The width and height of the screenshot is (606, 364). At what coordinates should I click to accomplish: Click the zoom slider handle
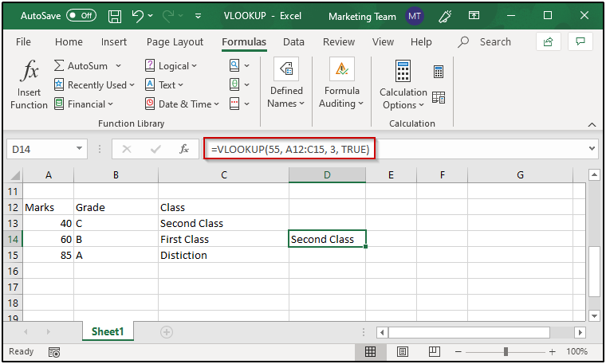[x=506, y=351]
